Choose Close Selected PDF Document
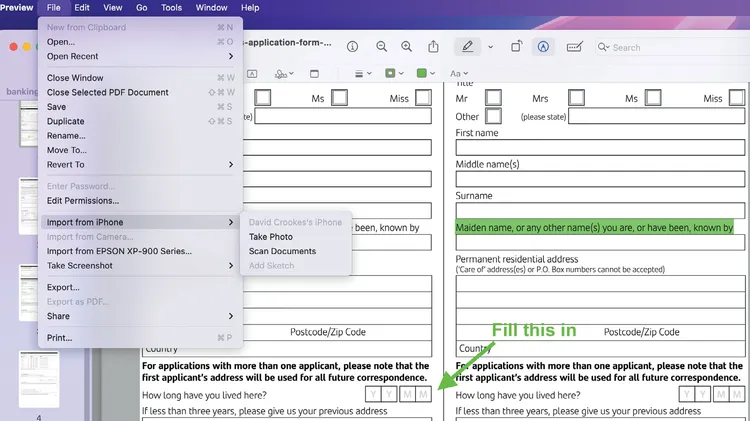Image resolution: width=750 pixels, height=421 pixels. (x=140, y=92)
